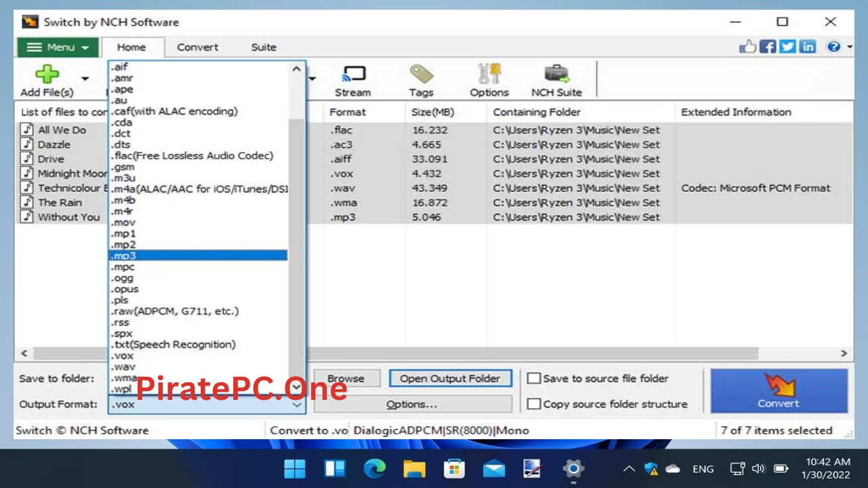Image resolution: width=868 pixels, height=488 pixels.
Task: Select .flac Free Lossless Audio Codec option
Action: tap(198, 155)
